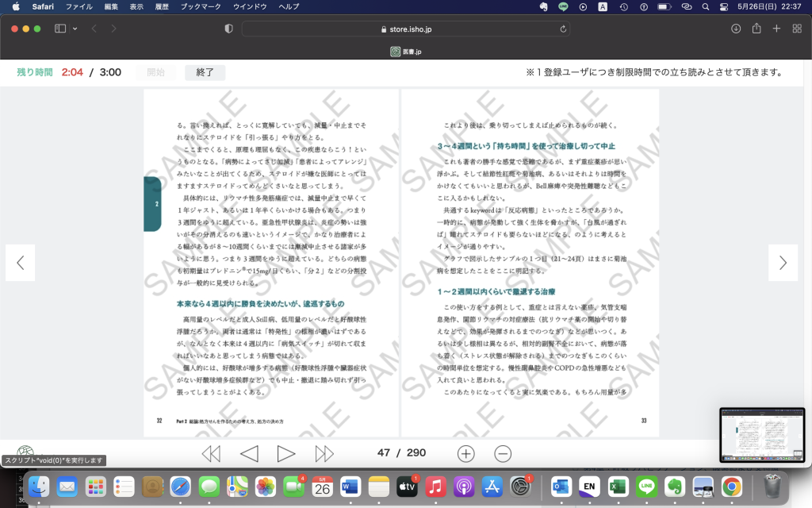Skip to last page with fast-forward icon
The height and width of the screenshot is (508, 812).
point(324,453)
